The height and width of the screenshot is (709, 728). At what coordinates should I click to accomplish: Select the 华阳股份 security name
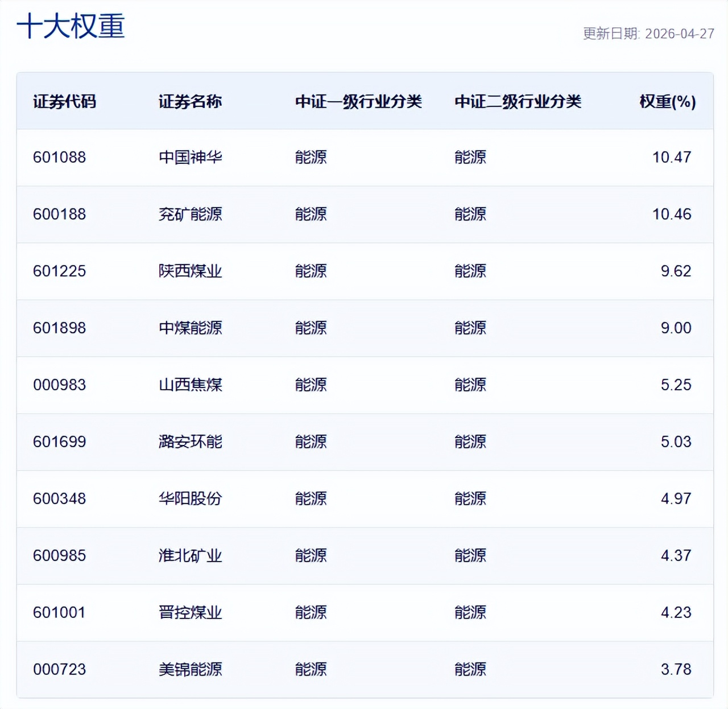click(190, 498)
